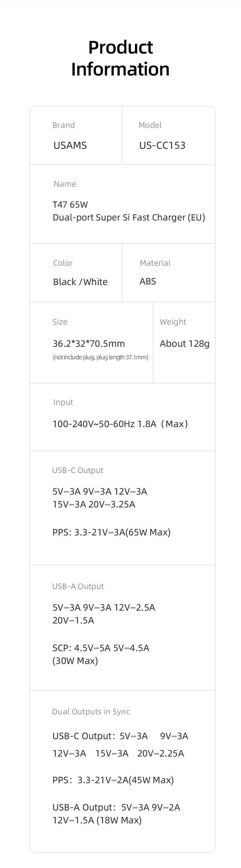Click the USB-C Output section label
The image size is (241, 868).
77,470
